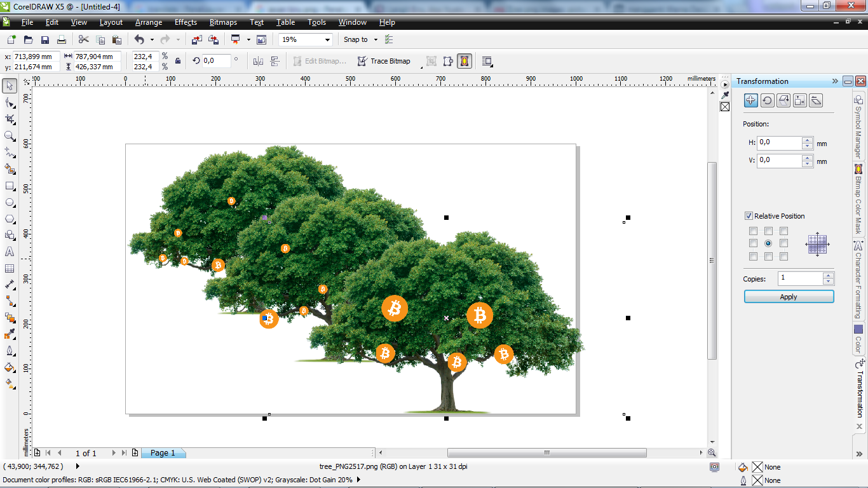Click the Cut scissors icon
This screenshot has height=488, width=868.
(x=84, y=39)
